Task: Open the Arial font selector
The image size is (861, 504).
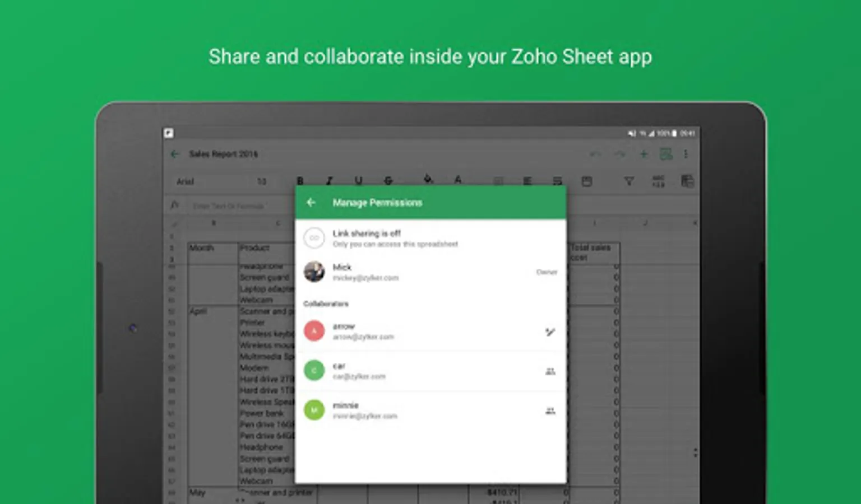Action: [185, 181]
